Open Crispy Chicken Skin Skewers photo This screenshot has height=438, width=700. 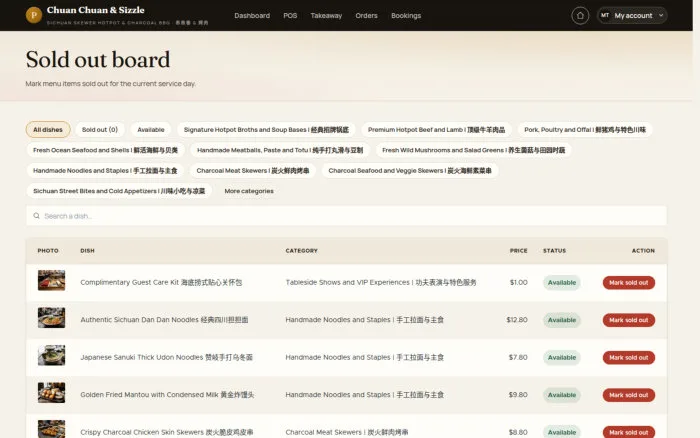tap(51, 429)
